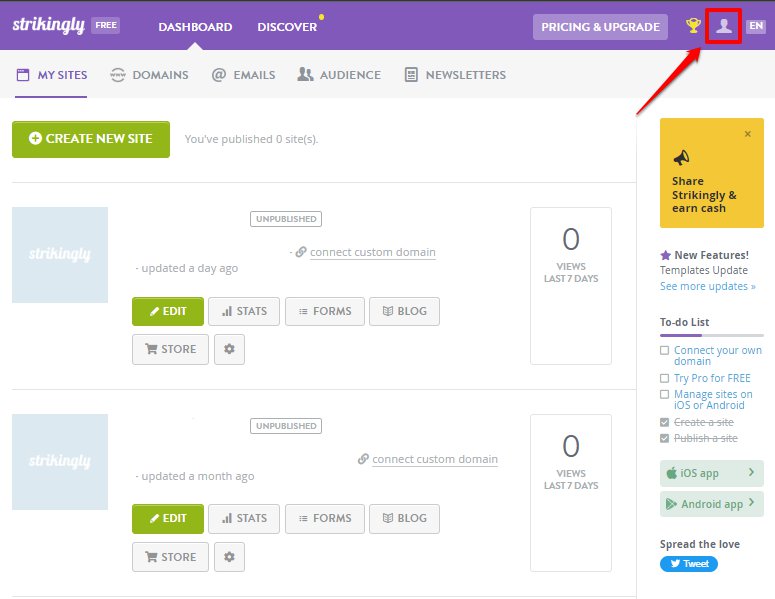The height and width of the screenshot is (599, 775).
Task: Click the yellow notification dot on Discover
Action: pos(321,17)
